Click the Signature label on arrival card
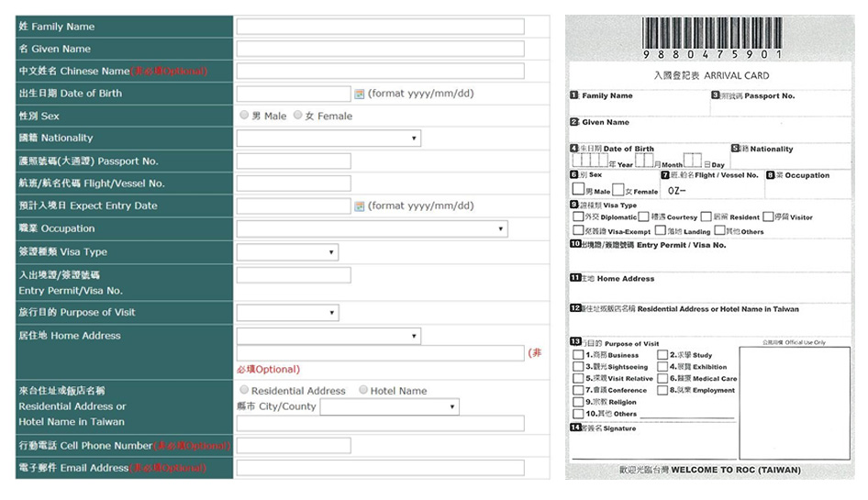This screenshot has width=868, height=500. point(619,428)
